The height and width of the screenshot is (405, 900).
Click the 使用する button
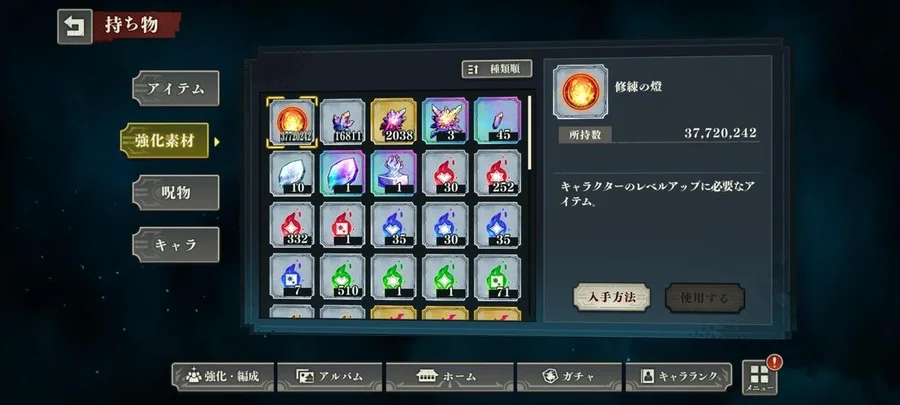tap(705, 298)
